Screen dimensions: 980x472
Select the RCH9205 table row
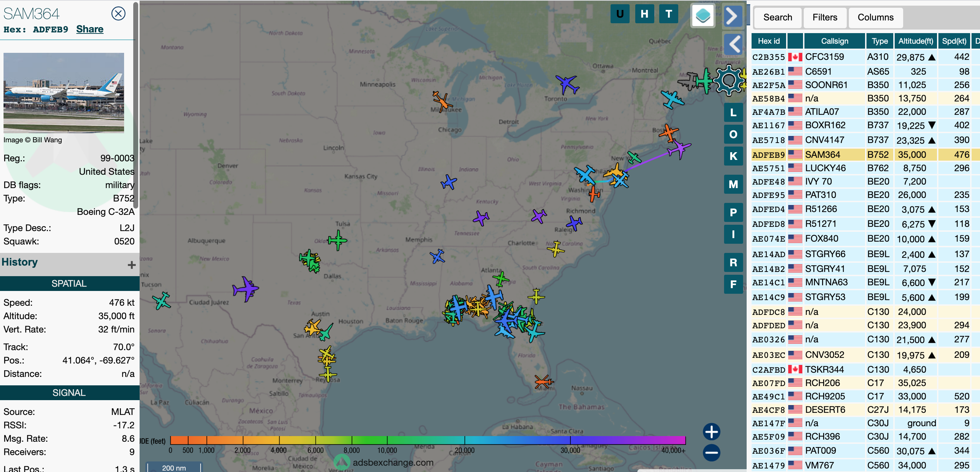tap(865, 396)
